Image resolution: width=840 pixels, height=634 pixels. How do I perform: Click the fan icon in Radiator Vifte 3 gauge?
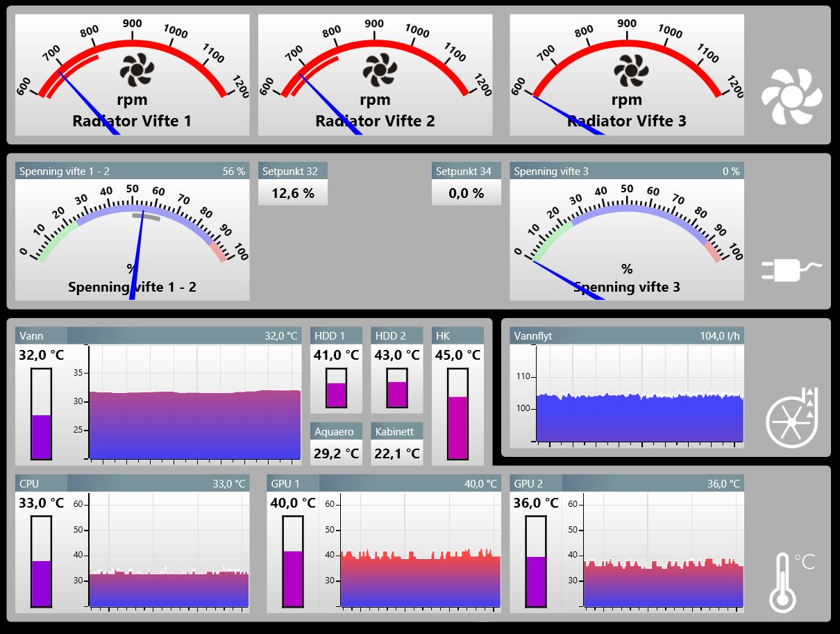630,70
